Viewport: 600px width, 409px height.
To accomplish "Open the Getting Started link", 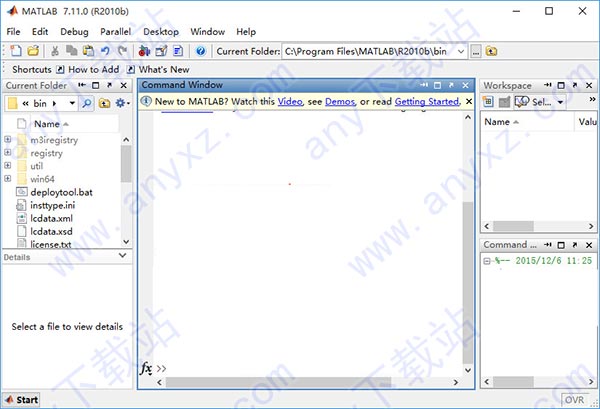I will [427, 102].
